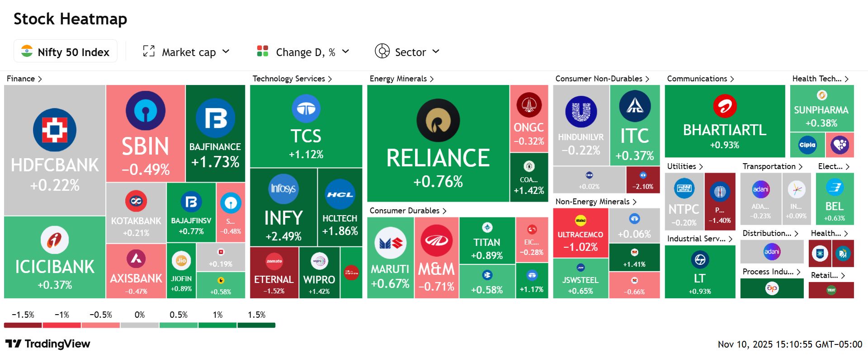Screen dimensions: 868x358
Task: Select the light red −0.5% legend swatch
Action: [101, 325]
